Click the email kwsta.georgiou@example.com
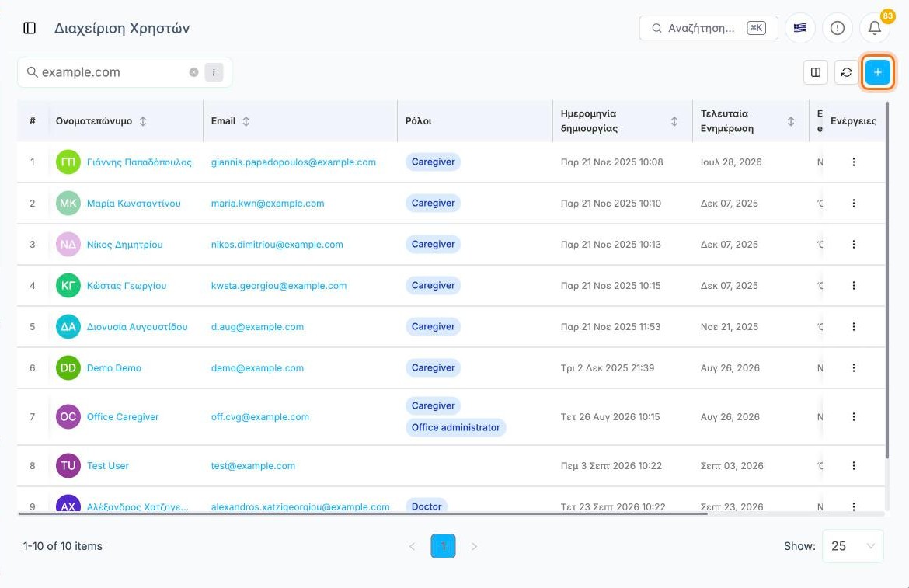 (279, 286)
